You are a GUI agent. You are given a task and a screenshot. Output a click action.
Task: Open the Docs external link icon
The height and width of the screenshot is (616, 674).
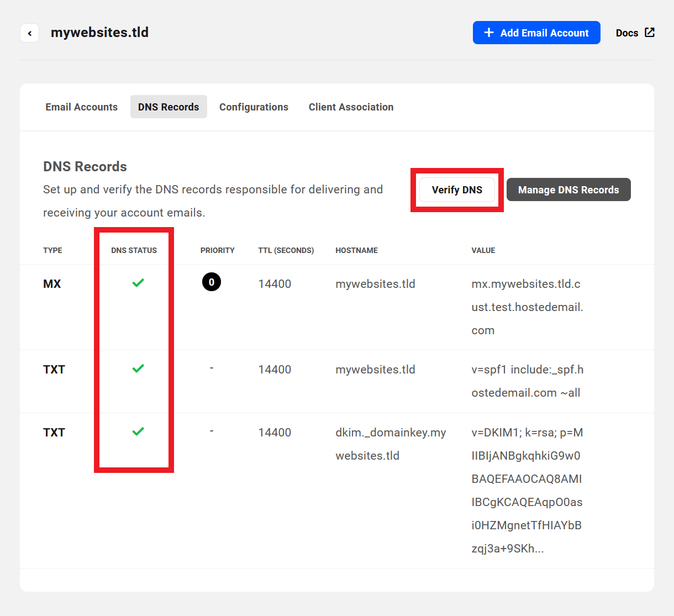[650, 32]
